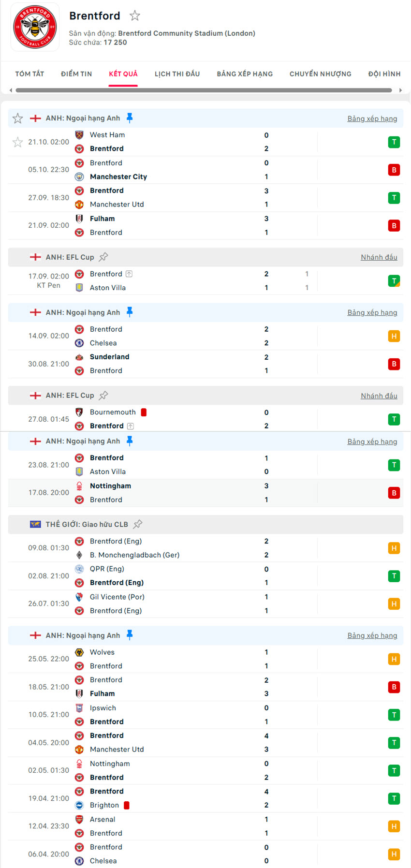The height and width of the screenshot is (868, 411).
Task: Click the England flag beside EFL Cup
Action: [35, 257]
